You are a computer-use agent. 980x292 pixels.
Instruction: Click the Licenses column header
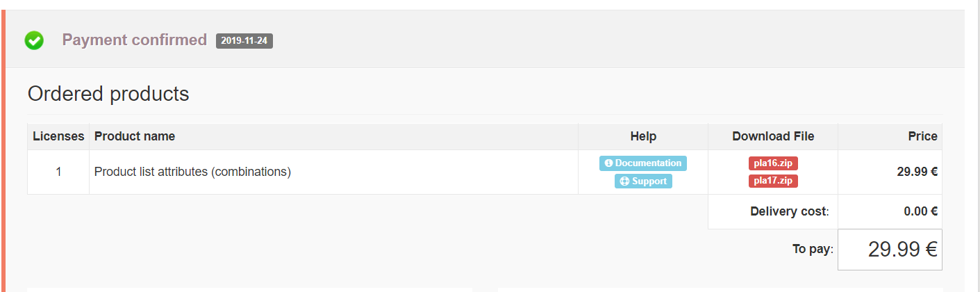coord(58,136)
